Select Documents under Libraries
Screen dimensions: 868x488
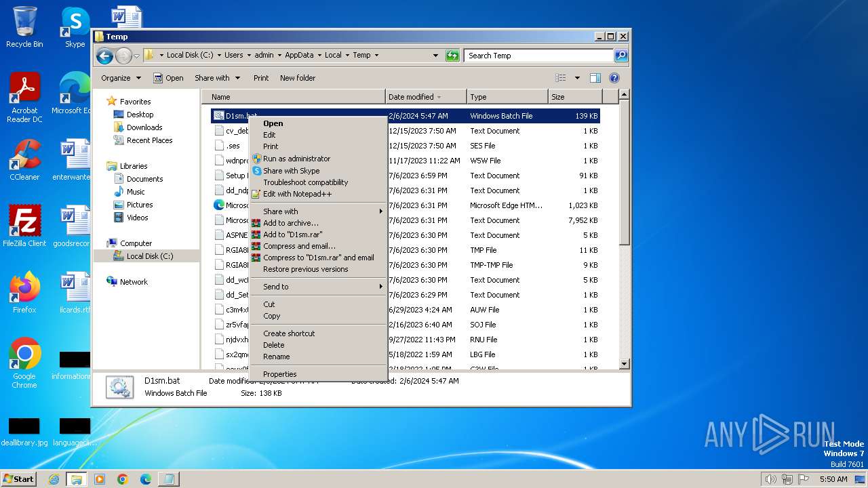[144, 179]
